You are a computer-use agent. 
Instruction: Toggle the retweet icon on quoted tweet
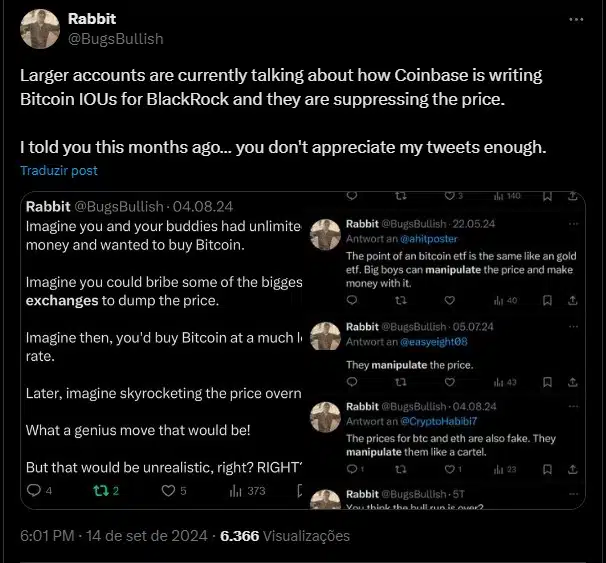tap(99, 490)
